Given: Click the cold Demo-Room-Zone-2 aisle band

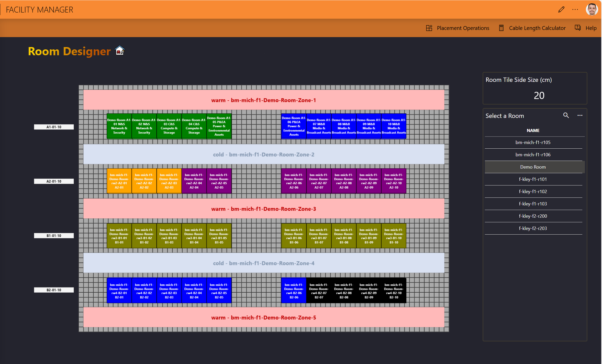Looking at the screenshot, I should coord(264,155).
